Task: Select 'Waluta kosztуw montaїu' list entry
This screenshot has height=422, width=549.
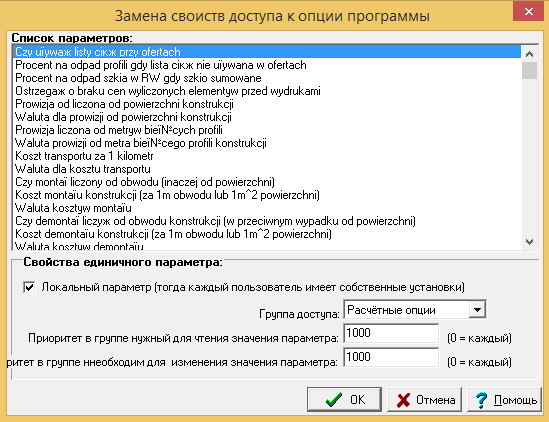Action: click(x=73, y=208)
